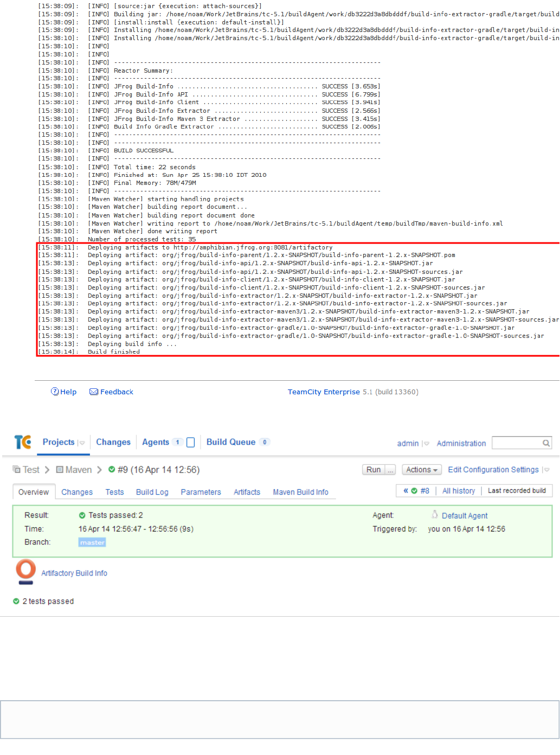Open the Projects menu item
Viewport: 560px width, 755px height.
click(x=59, y=442)
